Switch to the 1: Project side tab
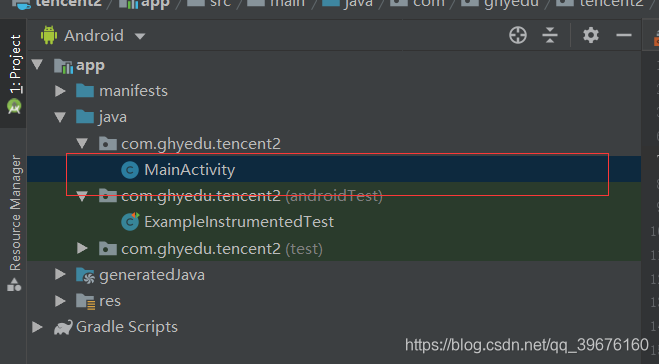Screen dimensions: 659x364 [14, 74]
